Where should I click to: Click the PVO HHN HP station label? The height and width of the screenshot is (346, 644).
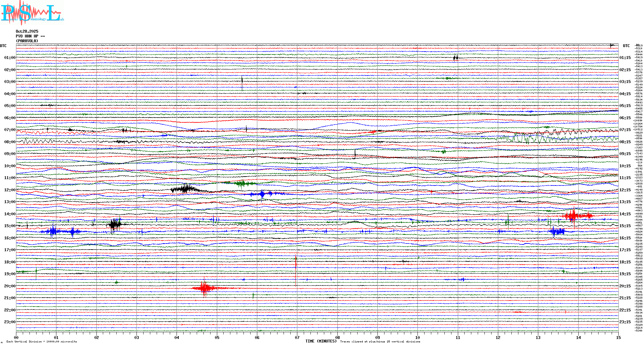coord(30,36)
